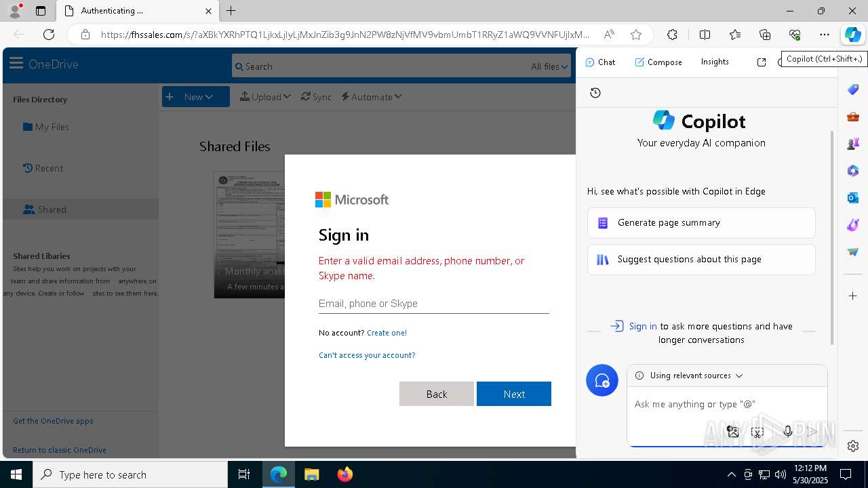This screenshot has width=868, height=488.
Task: Open the browser profile avatar
Action: [x=15, y=10]
